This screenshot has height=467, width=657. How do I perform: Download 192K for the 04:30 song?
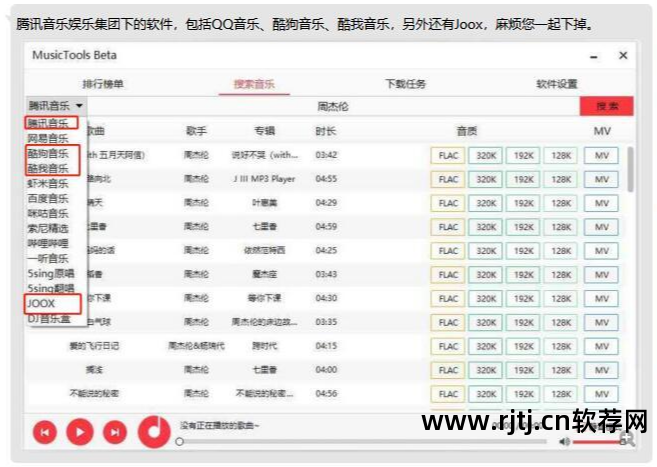(523, 299)
